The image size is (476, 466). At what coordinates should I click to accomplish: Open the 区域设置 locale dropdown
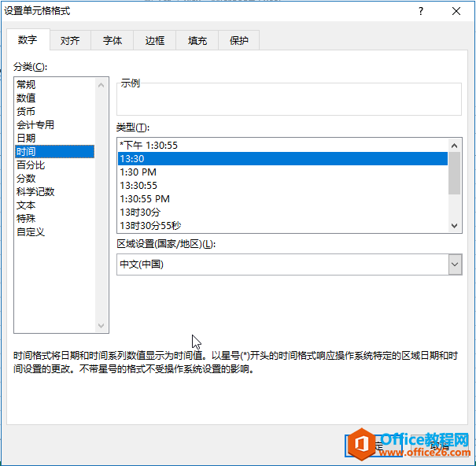click(455, 264)
